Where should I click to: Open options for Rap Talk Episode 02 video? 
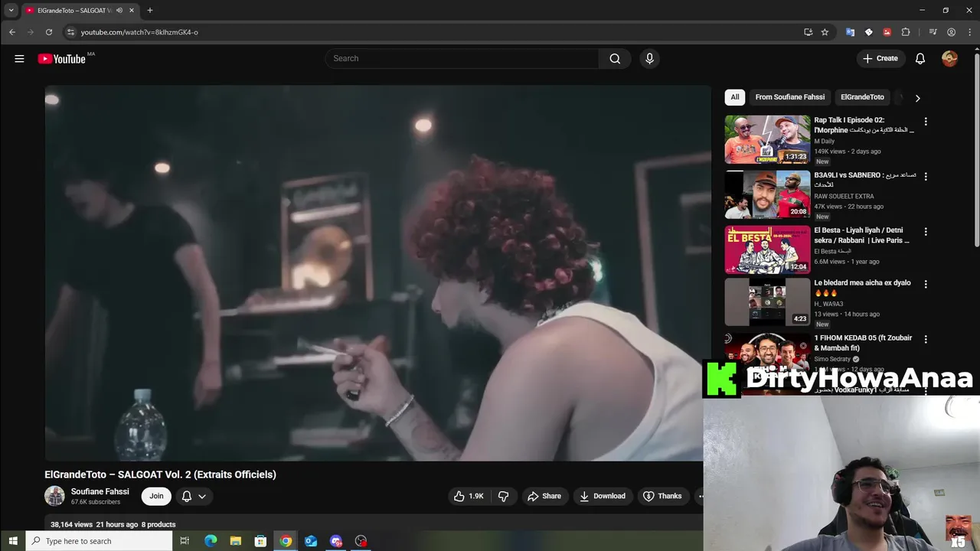tap(926, 121)
